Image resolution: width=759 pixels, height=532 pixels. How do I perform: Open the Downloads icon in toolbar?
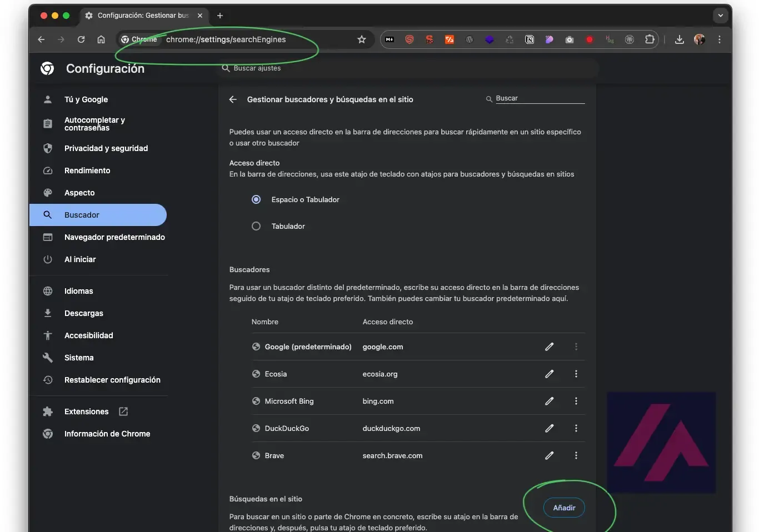pos(680,39)
